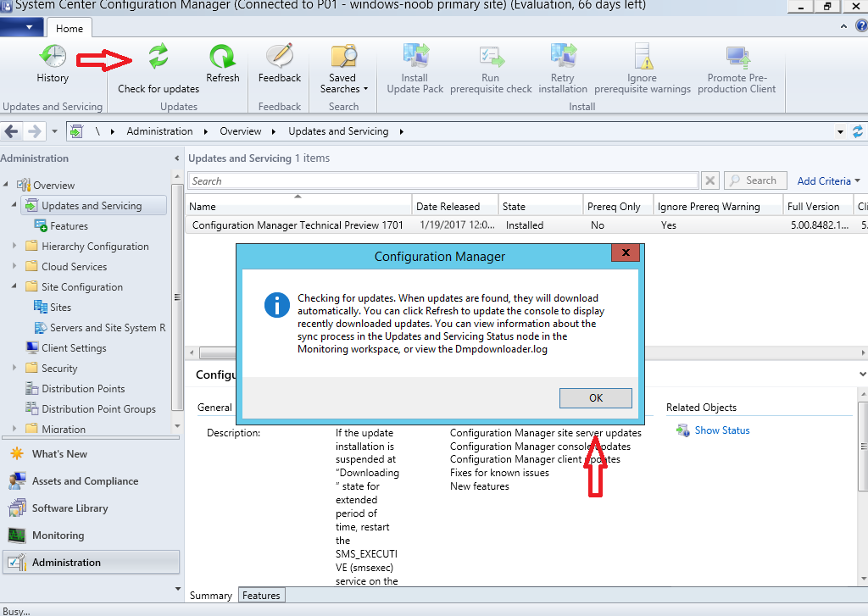The width and height of the screenshot is (868, 616).
Task: Open the Administration workspace
Action: coord(92,563)
